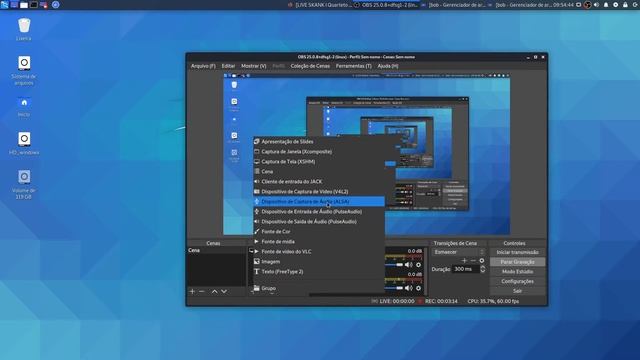Adjust the upper mixer channel volume slider

(x=394, y=265)
